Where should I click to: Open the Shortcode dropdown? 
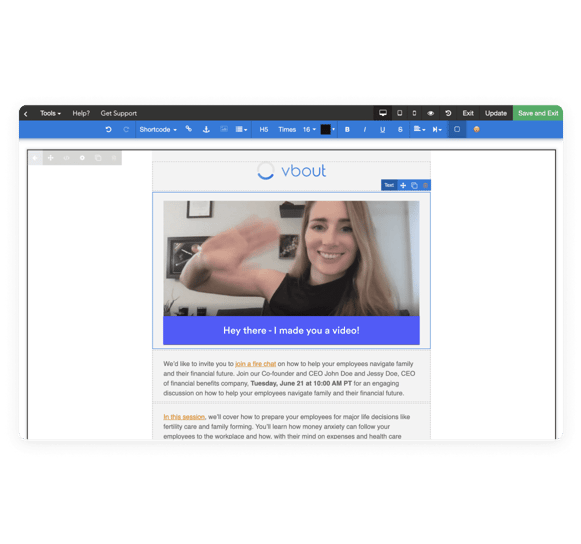pyautogui.click(x=158, y=129)
